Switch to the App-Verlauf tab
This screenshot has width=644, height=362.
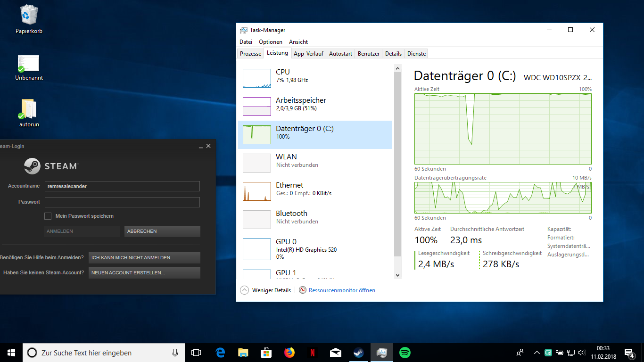point(308,54)
